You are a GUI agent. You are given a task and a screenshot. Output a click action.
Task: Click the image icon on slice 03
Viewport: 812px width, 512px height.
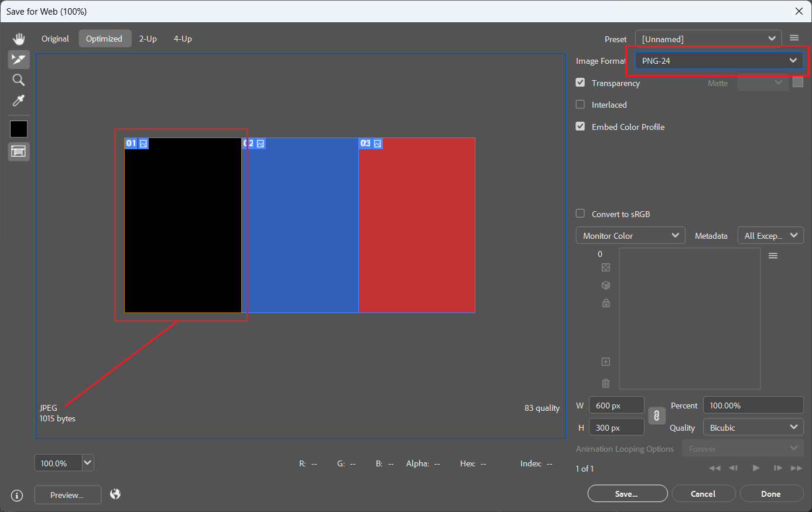tap(378, 143)
